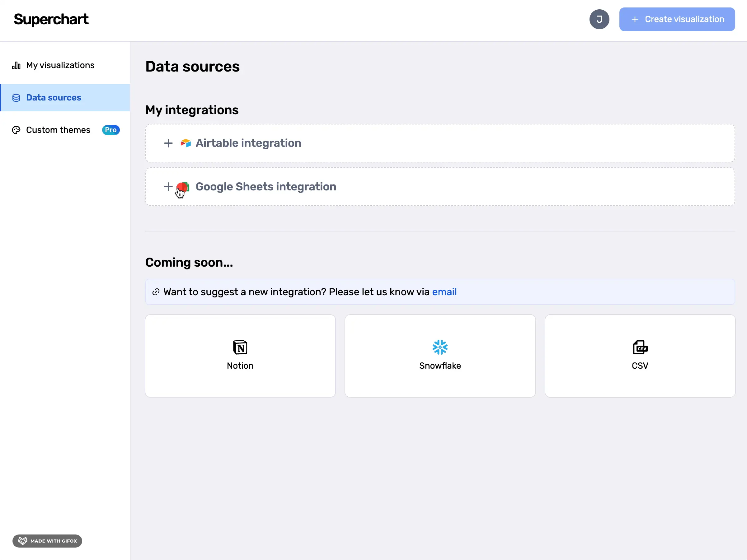The height and width of the screenshot is (560, 747).
Task: Click the email link to suggest an integration
Action: [444, 292]
